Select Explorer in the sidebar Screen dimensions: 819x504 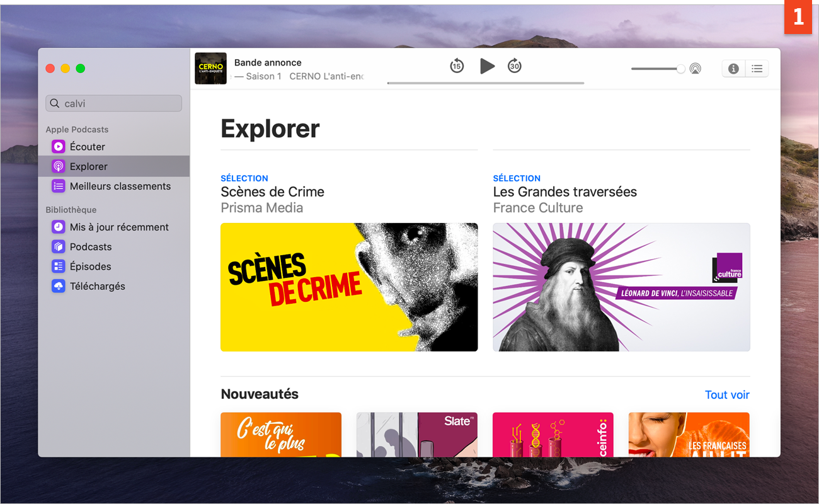[x=88, y=166]
